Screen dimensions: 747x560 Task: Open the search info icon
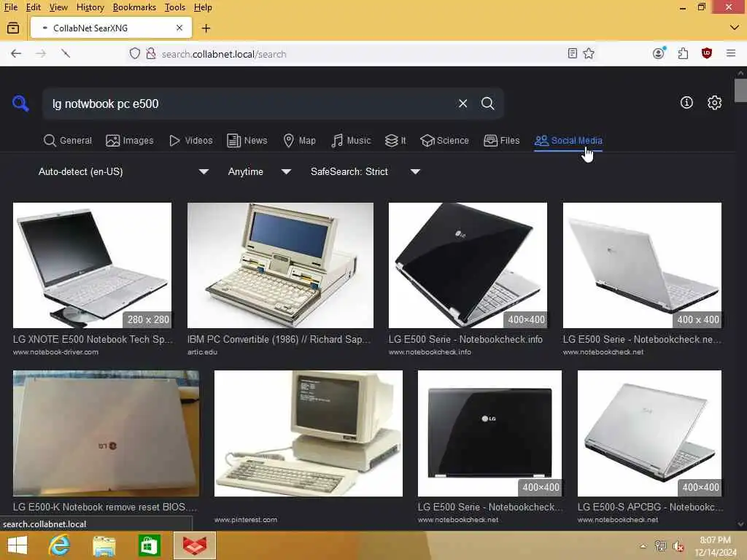[x=686, y=102]
